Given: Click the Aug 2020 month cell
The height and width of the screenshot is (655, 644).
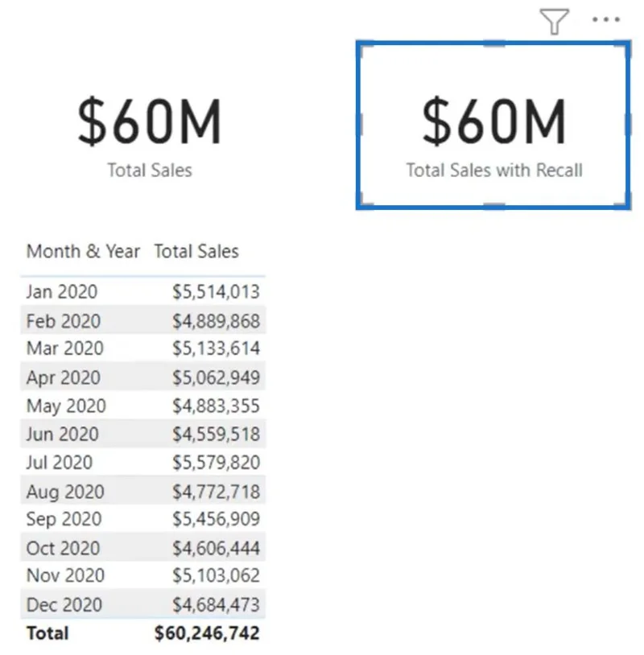Looking at the screenshot, I should click(x=65, y=492).
